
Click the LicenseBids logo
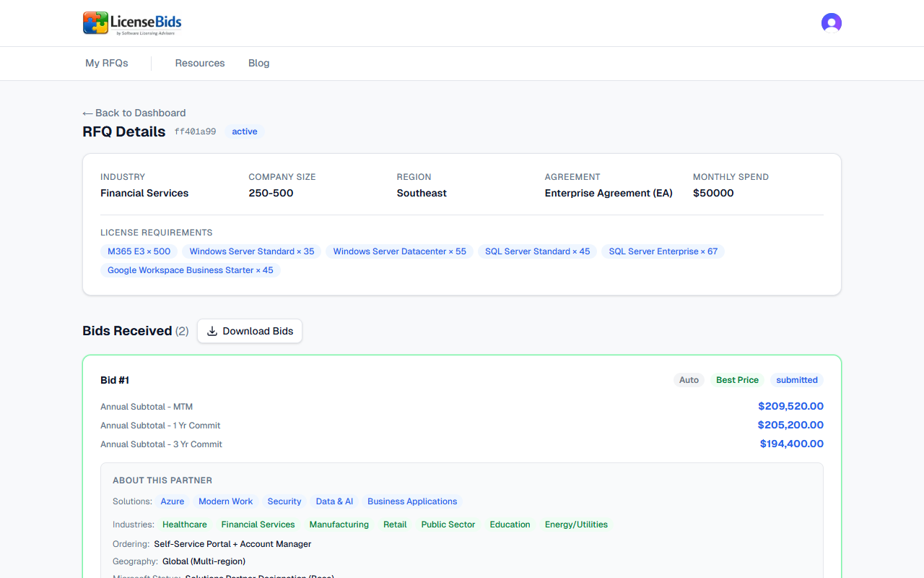click(132, 23)
